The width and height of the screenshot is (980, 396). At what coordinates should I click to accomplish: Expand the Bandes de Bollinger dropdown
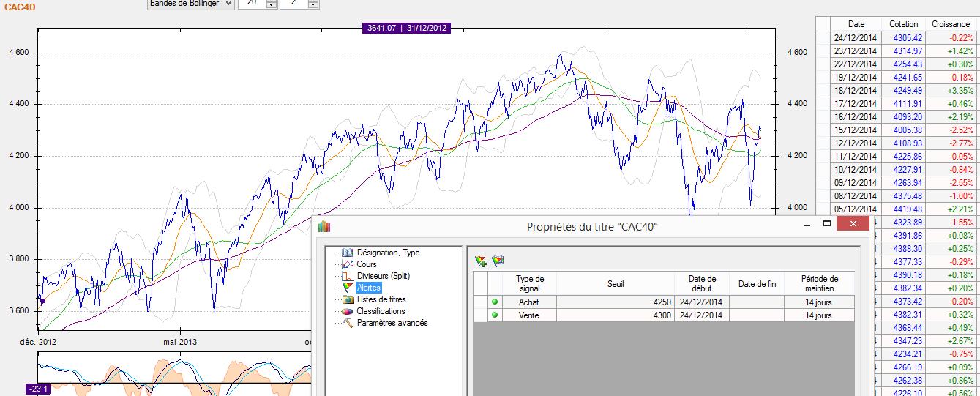pos(227,4)
